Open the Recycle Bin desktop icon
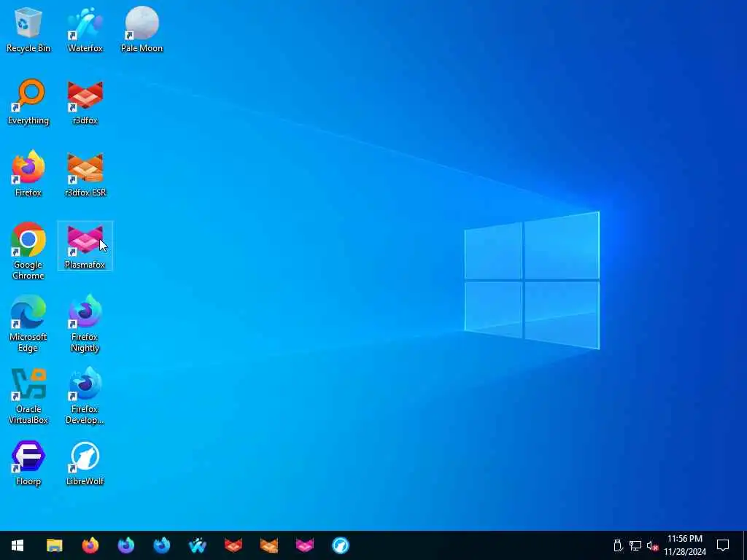747x560 pixels. coord(28,29)
